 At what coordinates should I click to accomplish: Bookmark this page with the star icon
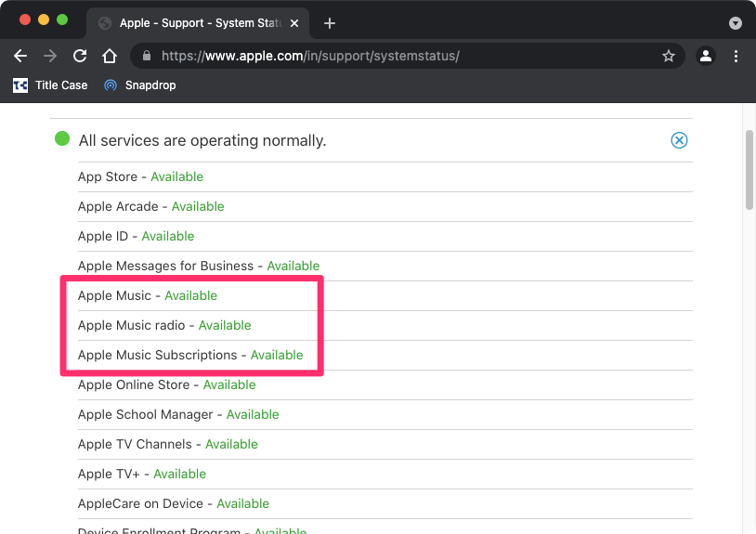click(x=669, y=56)
